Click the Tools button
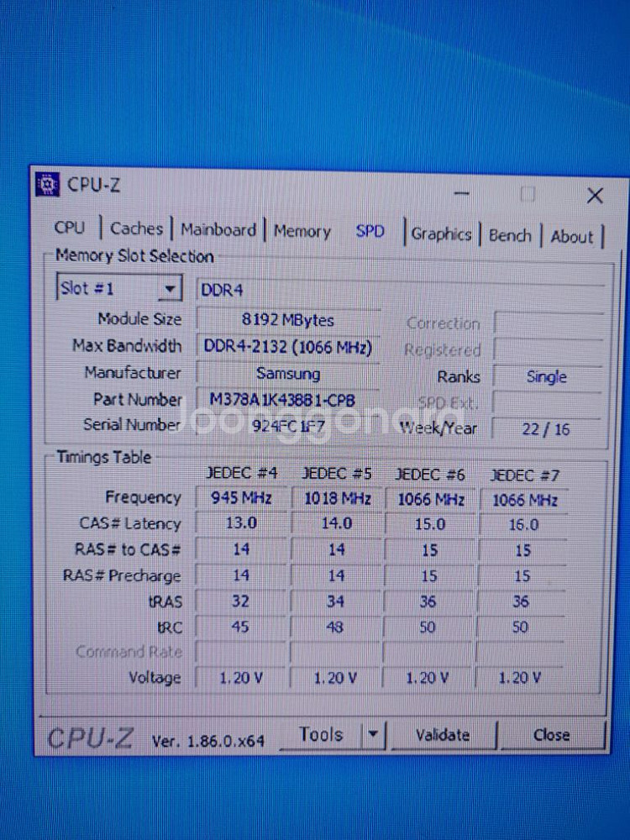This screenshot has height=840, width=630. coord(320,734)
